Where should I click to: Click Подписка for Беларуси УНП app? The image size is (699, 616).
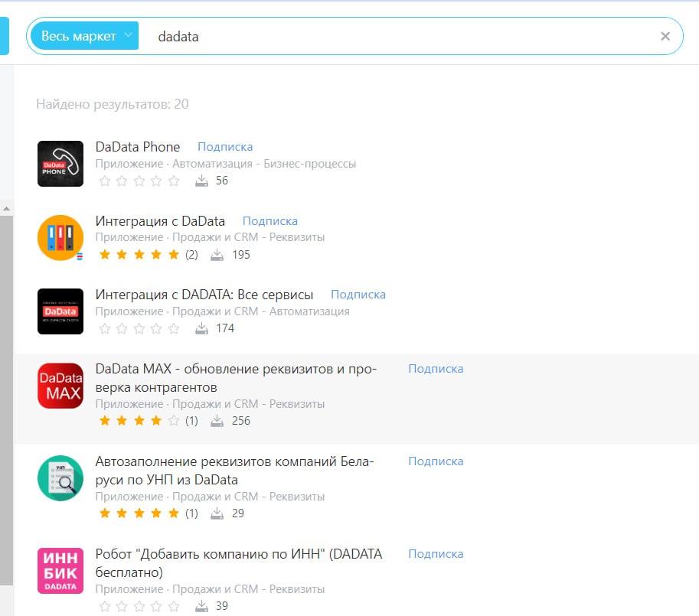pos(436,461)
